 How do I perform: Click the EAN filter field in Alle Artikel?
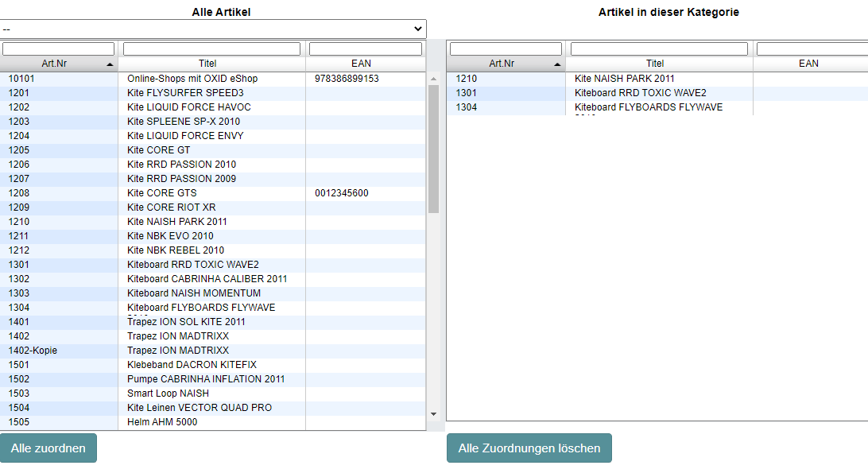coord(366,48)
